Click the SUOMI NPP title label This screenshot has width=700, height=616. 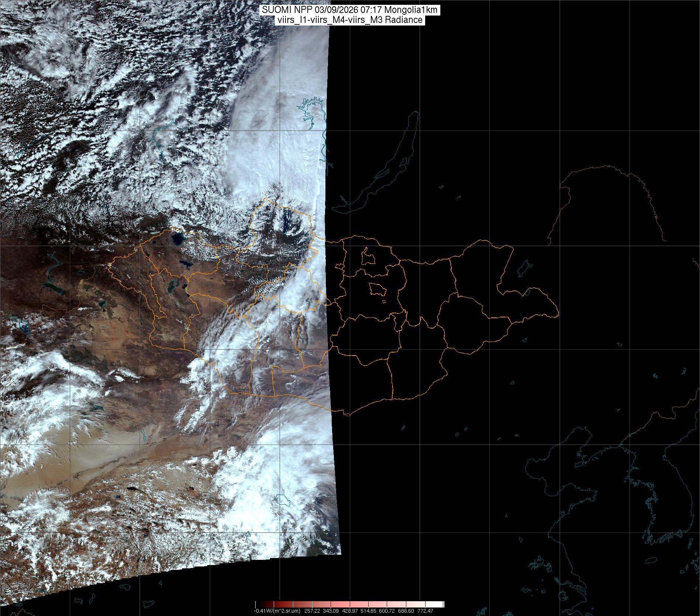click(x=350, y=10)
